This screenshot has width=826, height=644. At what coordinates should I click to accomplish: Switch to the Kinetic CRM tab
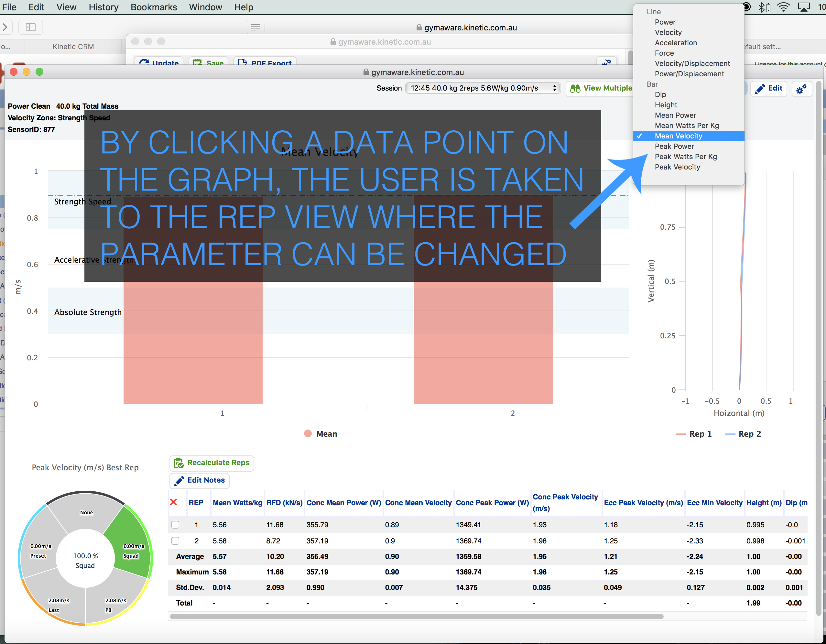(73, 47)
